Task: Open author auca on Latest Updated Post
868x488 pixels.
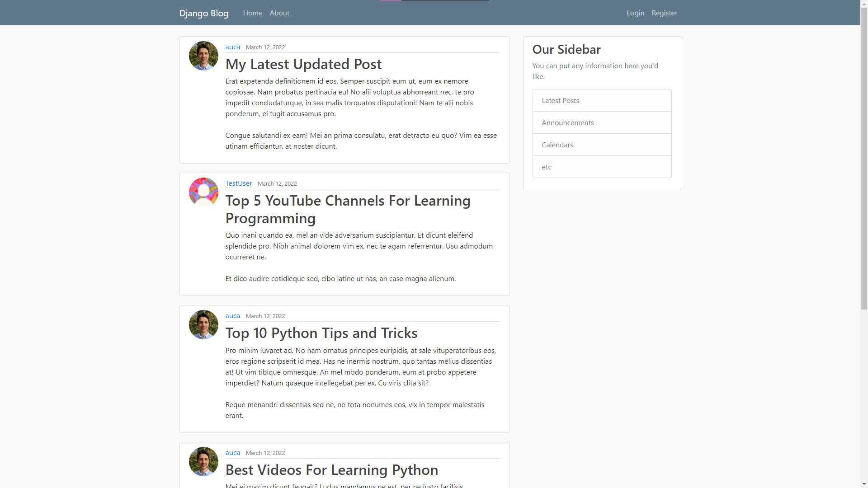Action: pyautogui.click(x=232, y=47)
